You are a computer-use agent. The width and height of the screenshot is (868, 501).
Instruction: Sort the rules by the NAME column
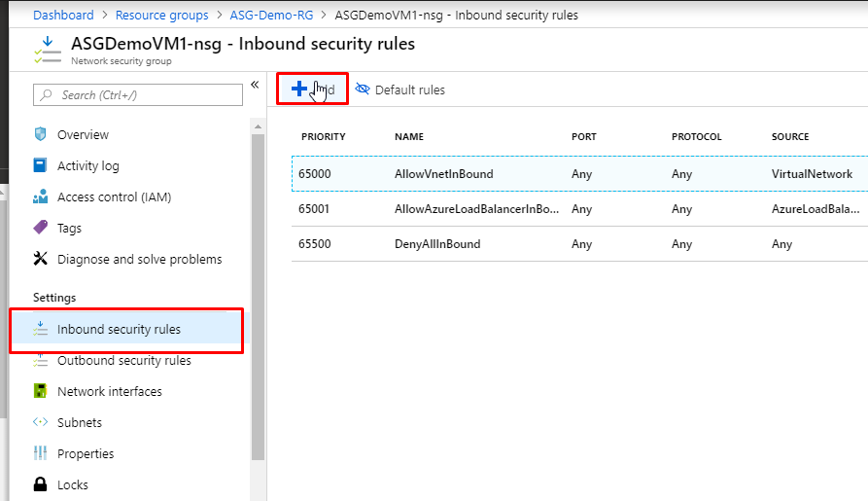[409, 137]
